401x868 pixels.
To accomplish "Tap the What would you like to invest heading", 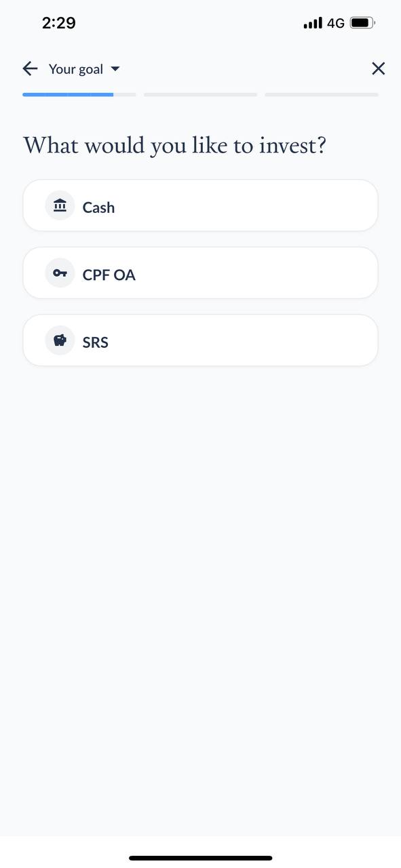I will click(x=175, y=146).
